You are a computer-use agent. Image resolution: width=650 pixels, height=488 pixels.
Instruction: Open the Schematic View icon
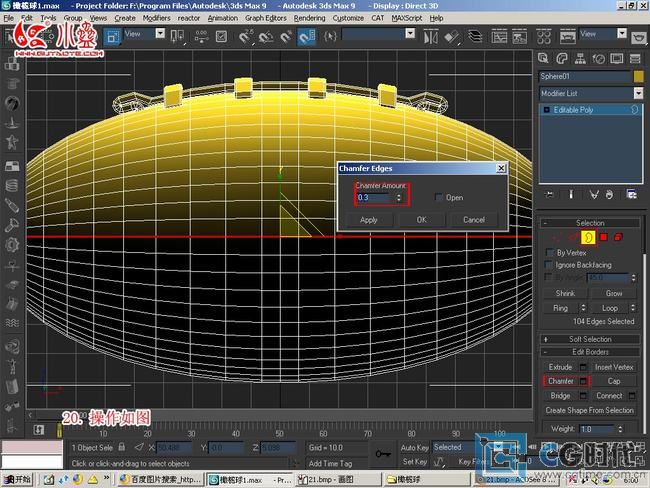click(519, 37)
